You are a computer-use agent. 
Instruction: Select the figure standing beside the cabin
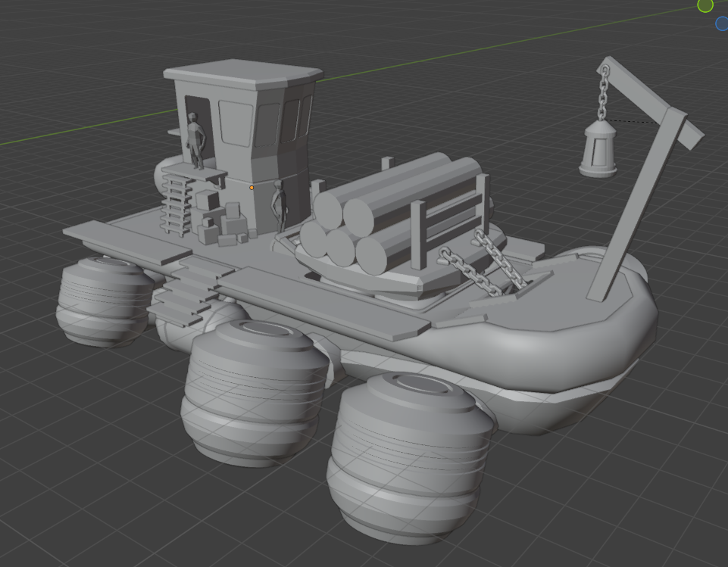[280, 205]
